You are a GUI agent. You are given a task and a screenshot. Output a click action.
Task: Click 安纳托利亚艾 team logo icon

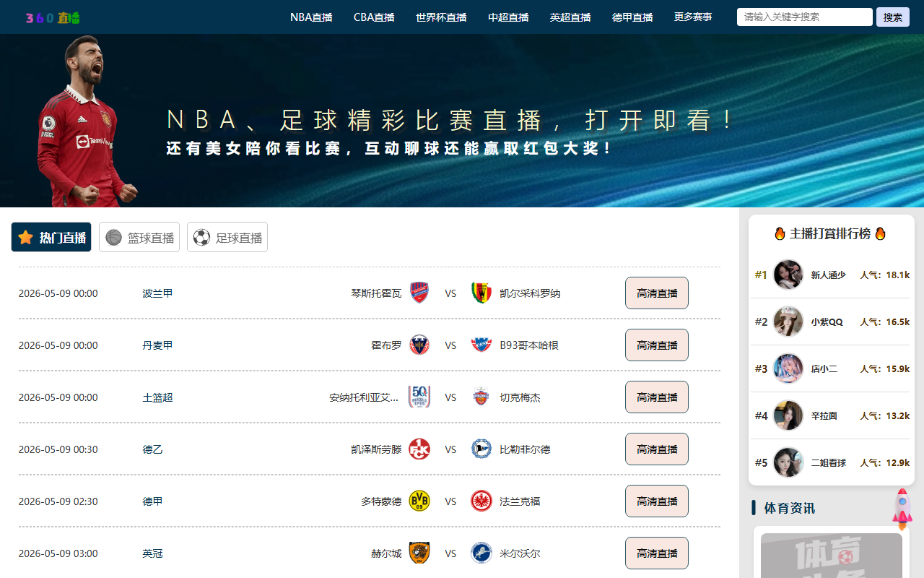419,397
